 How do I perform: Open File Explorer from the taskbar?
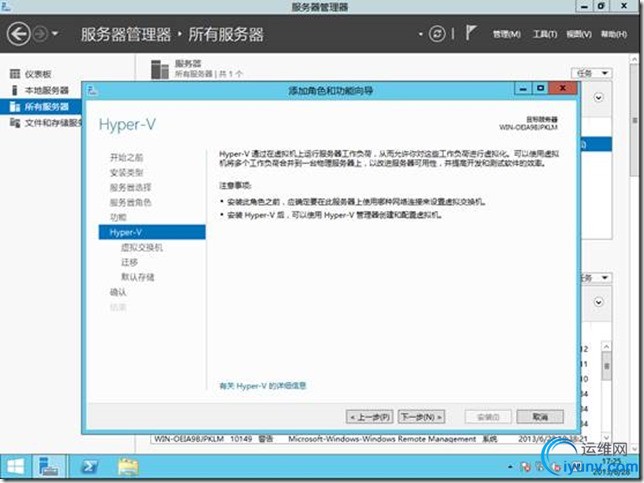(x=128, y=467)
